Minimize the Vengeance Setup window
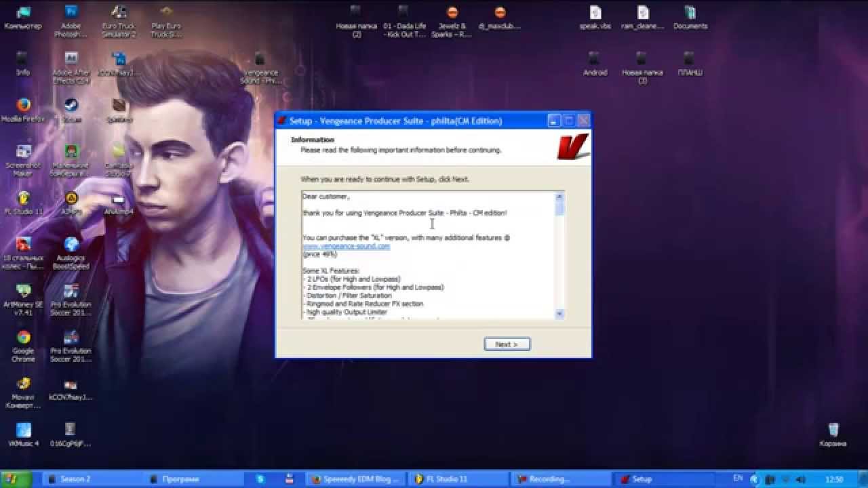Image resolution: width=868 pixels, height=488 pixels. (x=554, y=121)
